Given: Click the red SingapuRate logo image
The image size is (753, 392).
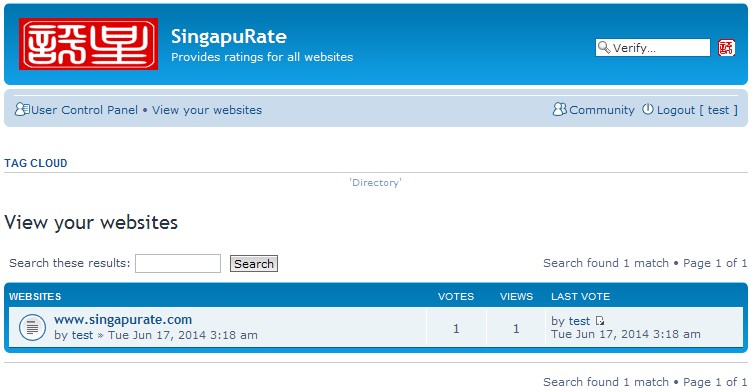Looking at the screenshot, I should tap(88, 44).
